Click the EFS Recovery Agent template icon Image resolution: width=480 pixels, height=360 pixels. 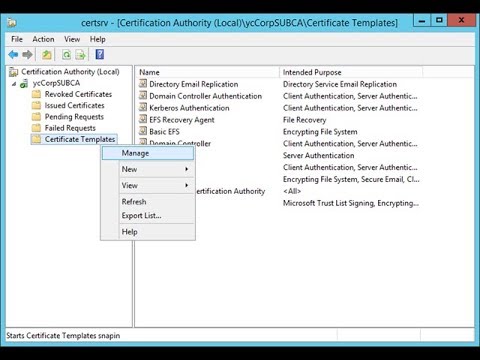pos(143,119)
